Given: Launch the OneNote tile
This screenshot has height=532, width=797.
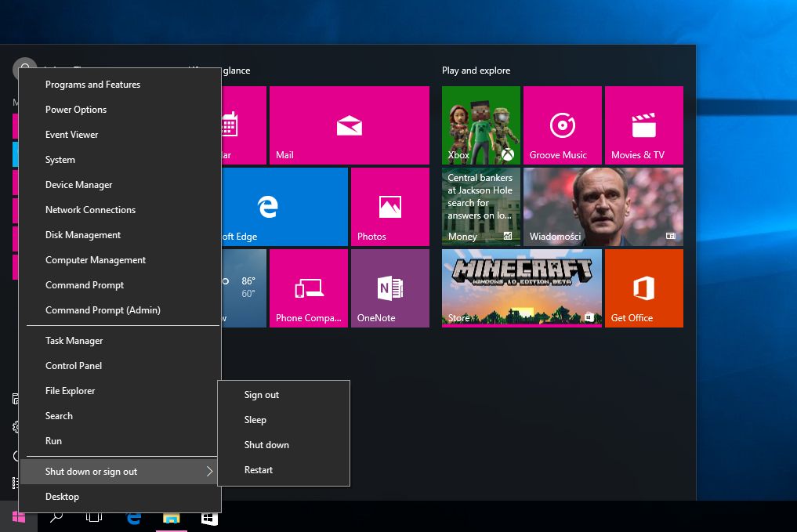Looking at the screenshot, I should pyautogui.click(x=389, y=288).
